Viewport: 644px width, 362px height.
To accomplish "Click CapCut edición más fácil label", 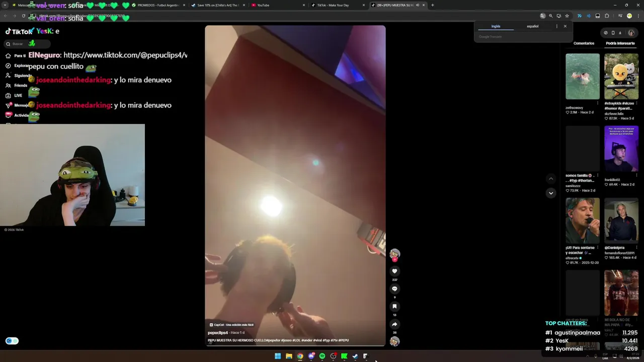I will [231, 325].
